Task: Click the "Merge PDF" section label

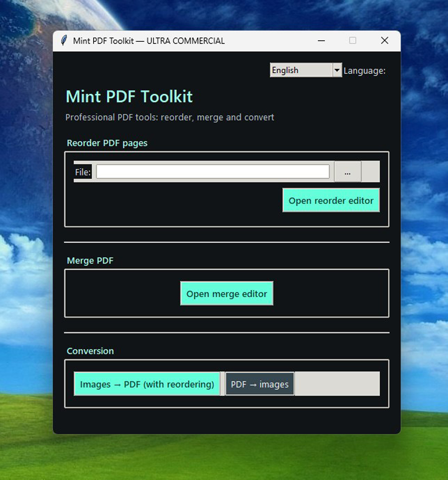Action: (90, 261)
